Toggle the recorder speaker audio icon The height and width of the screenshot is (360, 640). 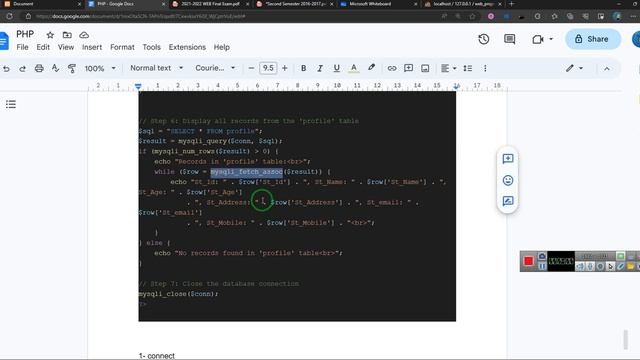coord(580,267)
